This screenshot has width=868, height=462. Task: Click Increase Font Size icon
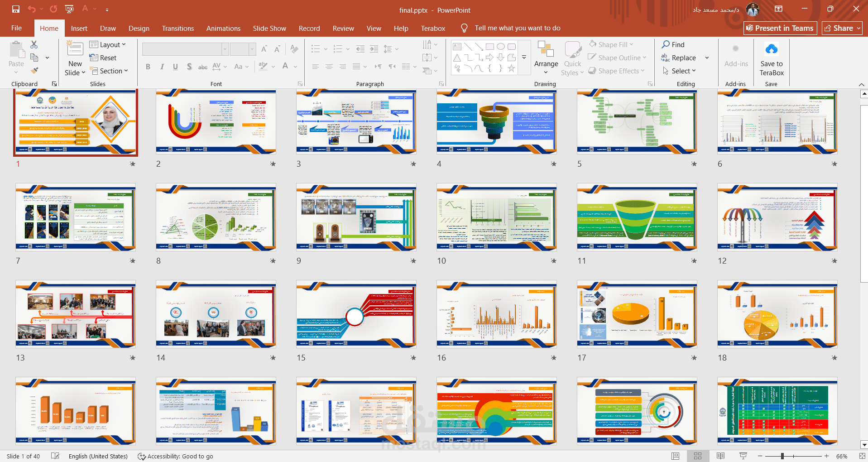click(264, 49)
